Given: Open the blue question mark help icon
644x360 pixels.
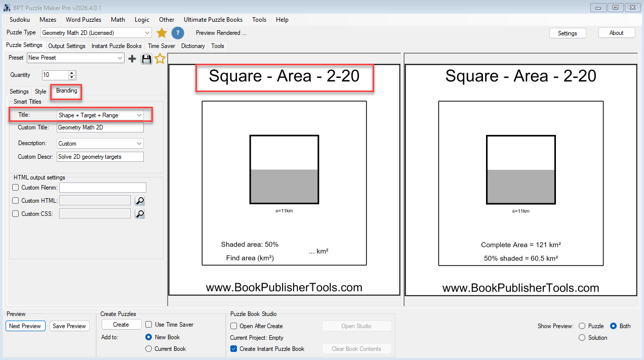Looking at the screenshot, I should click(178, 33).
